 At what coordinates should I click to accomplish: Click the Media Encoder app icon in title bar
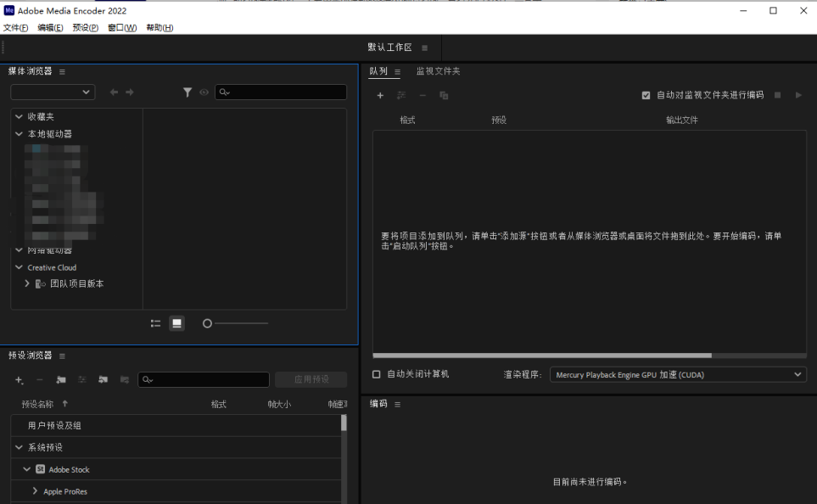pyautogui.click(x=8, y=10)
